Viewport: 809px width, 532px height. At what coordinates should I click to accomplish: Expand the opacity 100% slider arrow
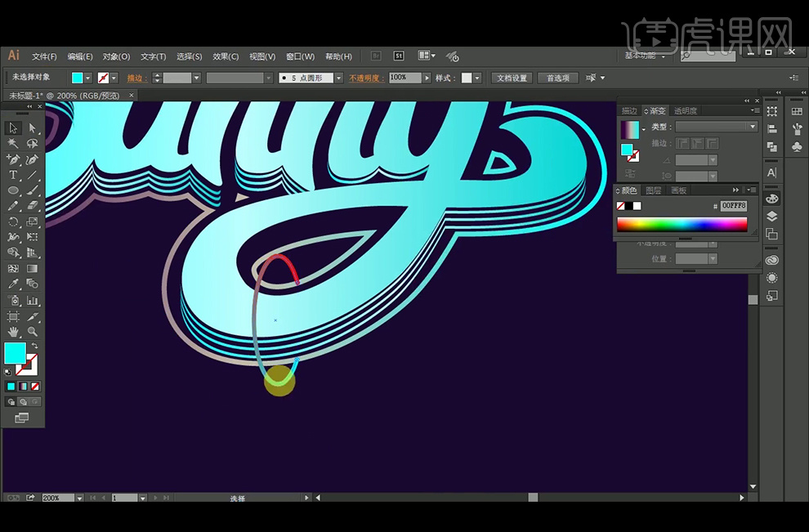point(427,78)
